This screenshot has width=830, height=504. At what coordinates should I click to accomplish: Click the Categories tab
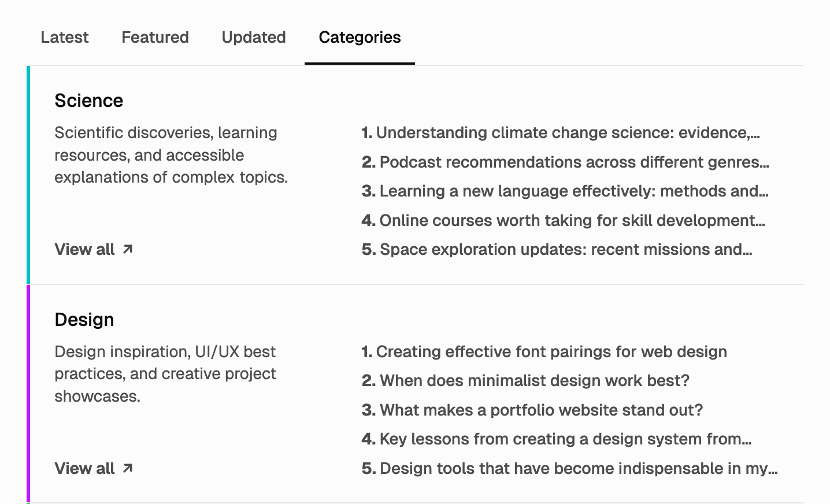(x=360, y=38)
